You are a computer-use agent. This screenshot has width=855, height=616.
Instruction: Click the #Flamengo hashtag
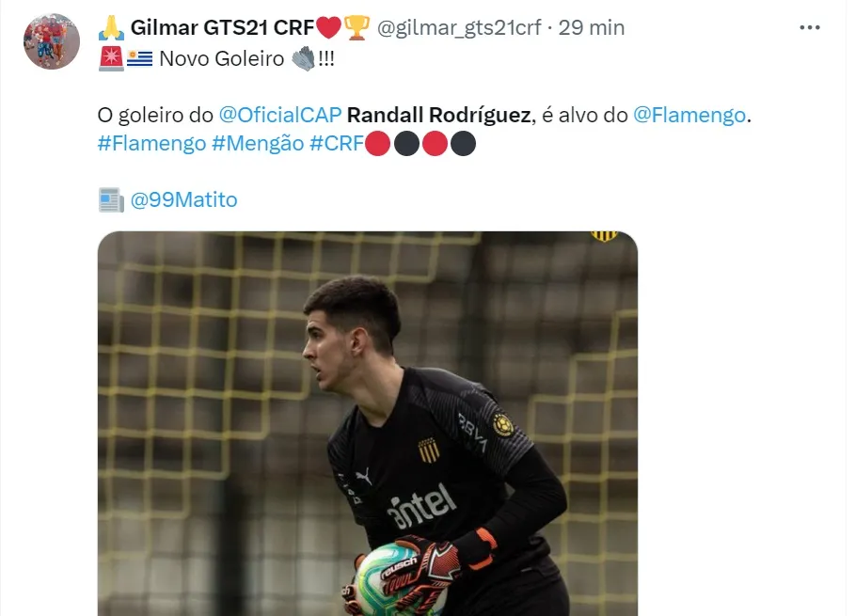(x=151, y=143)
